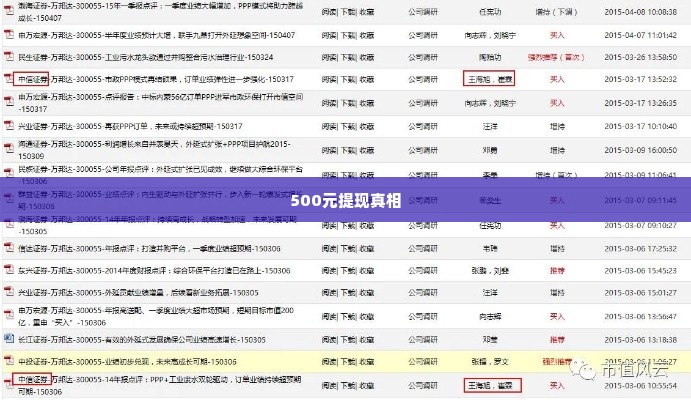
Task: Select author 王海旭，崔霖 in 13:52:32 row
Action: [490, 79]
